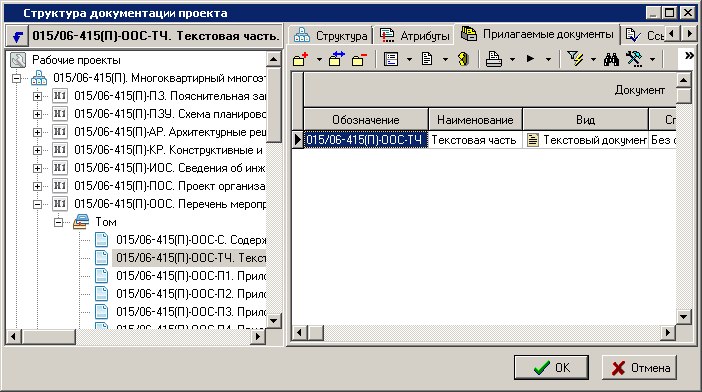Open the partially visible Ссылки tab

[643, 35]
